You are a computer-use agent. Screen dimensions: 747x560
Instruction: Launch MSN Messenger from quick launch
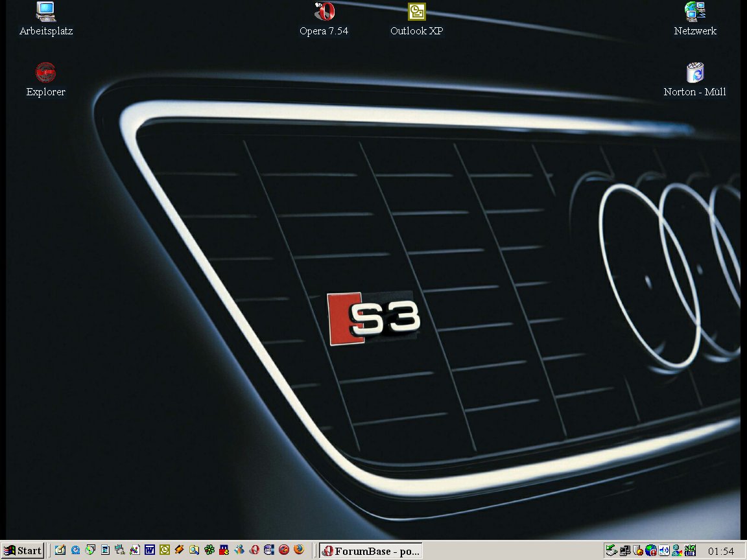tap(239, 550)
